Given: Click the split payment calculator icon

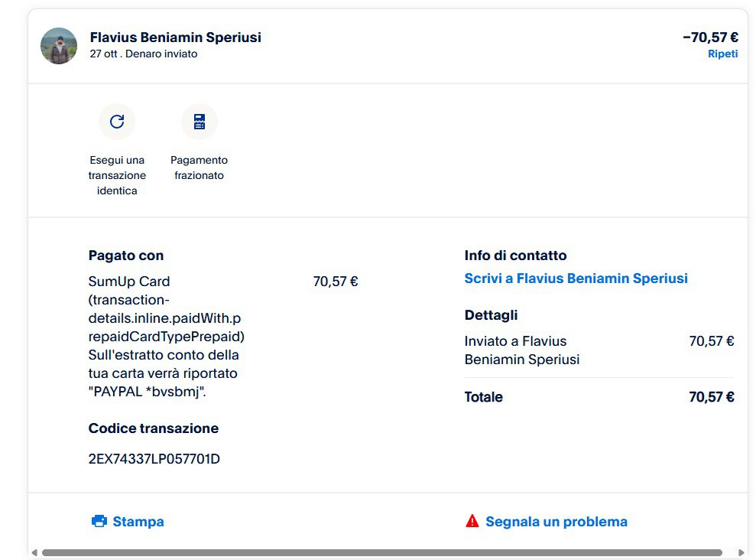Looking at the screenshot, I should click(199, 122).
